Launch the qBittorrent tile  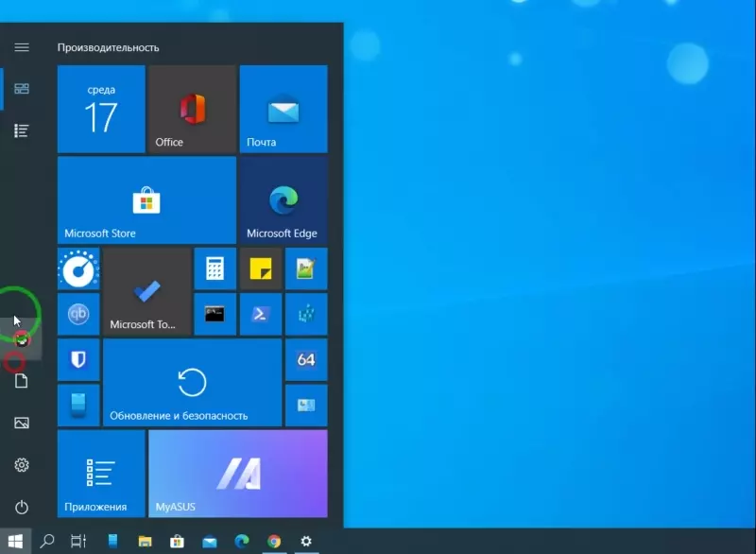pyautogui.click(x=78, y=314)
